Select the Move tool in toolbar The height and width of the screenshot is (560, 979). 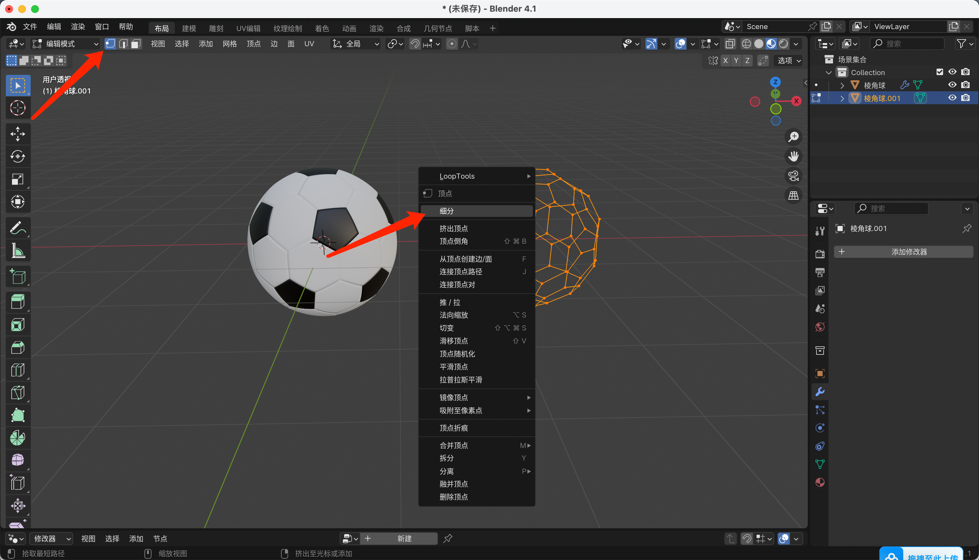pos(18,134)
